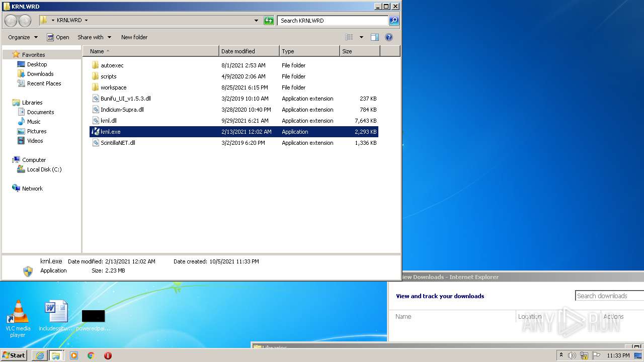The image size is (644, 362).
Task: Open Music library in the navigation pane
Action: [34, 122]
